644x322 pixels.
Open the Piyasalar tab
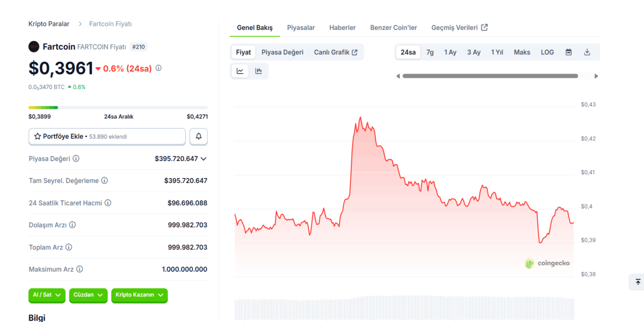[x=301, y=27]
